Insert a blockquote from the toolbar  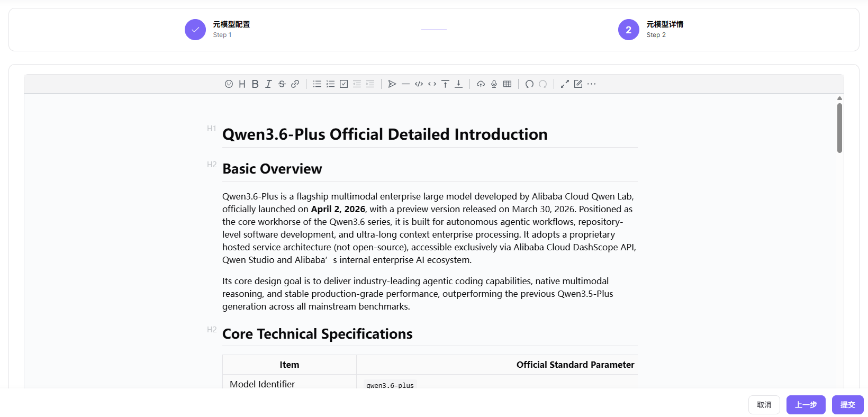pos(392,84)
